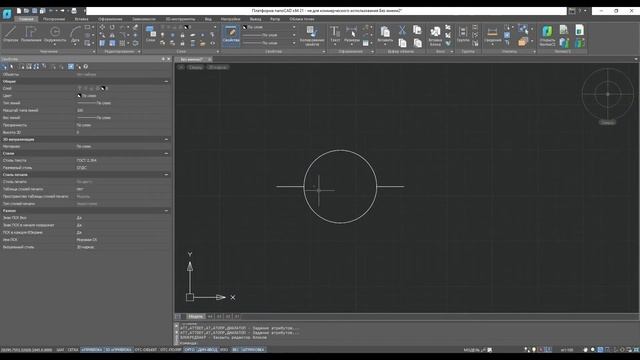
Task: Collapse the 3D визуализация properties section
Action: click(x=166, y=139)
